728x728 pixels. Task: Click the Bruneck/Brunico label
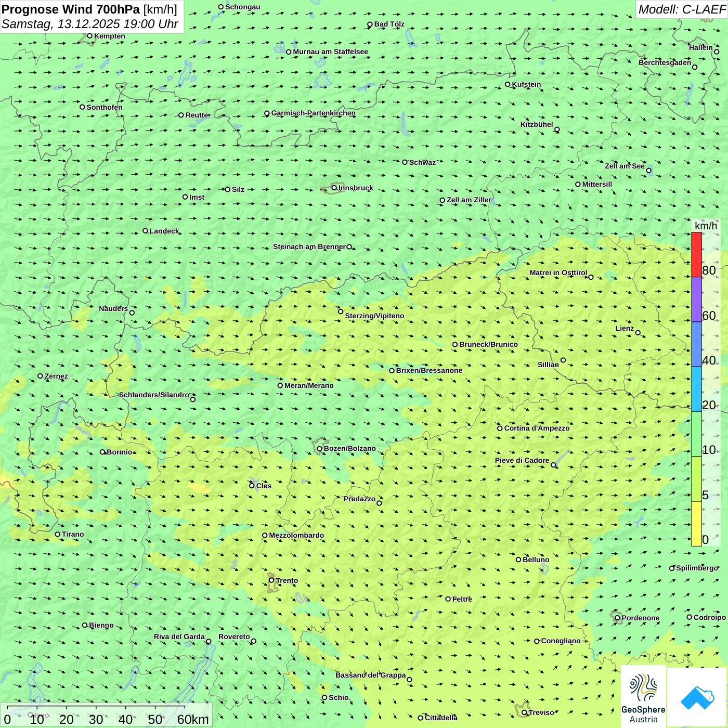tap(488, 344)
